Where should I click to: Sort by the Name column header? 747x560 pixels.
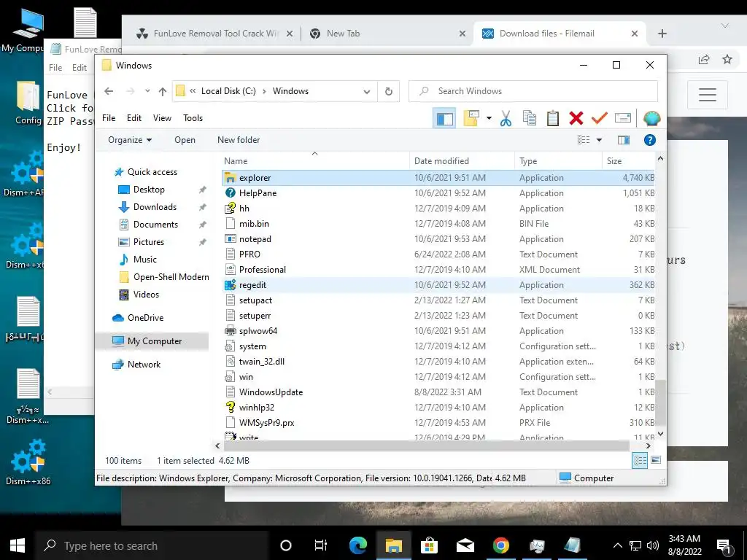pyautogui.click(x=315, y=161)
